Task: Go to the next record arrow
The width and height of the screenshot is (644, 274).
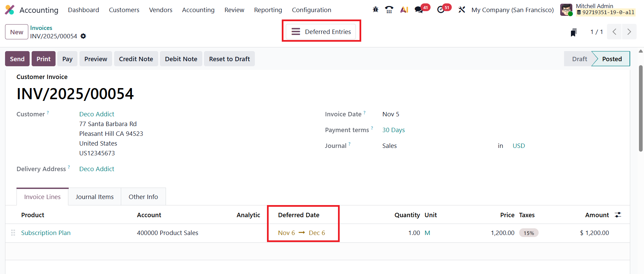Action: pyautogui.click(x=629, y=32)
